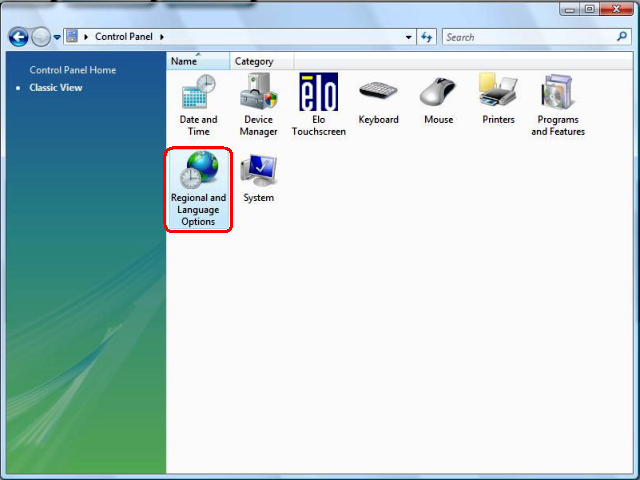Refresh the Control Panel view

tap(427, 37)
